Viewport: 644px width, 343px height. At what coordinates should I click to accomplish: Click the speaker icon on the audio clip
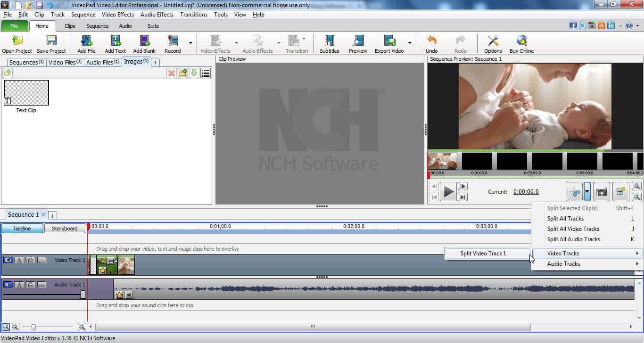(129, 295)
